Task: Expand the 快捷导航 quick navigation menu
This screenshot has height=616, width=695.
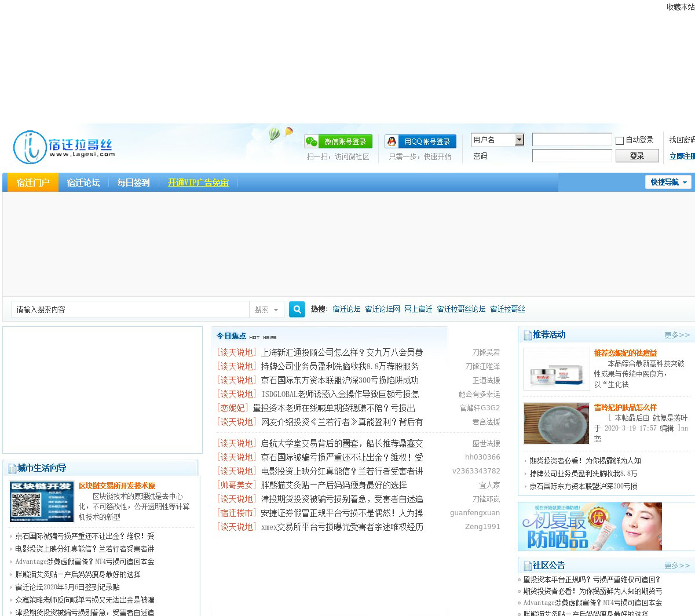Action: [x=668, y=182]
